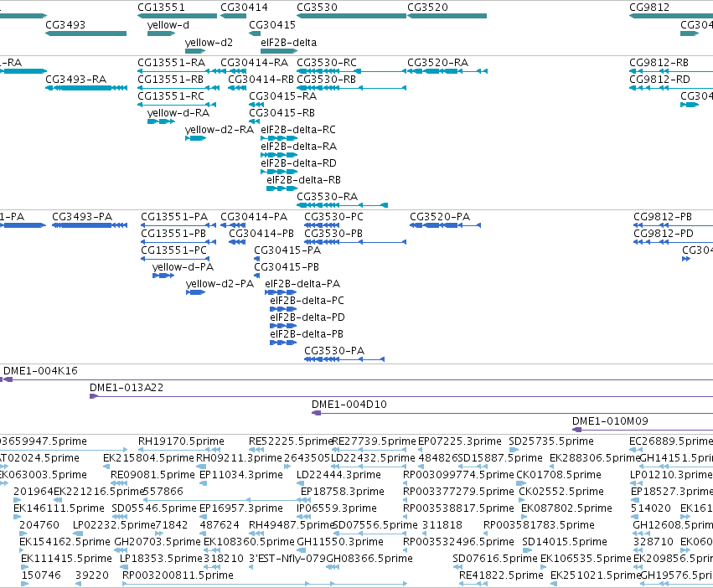The height and width of the screenshot is (588, 713).
Task: Click transcript CG3520-RA
Action: (x=438, y=63)
